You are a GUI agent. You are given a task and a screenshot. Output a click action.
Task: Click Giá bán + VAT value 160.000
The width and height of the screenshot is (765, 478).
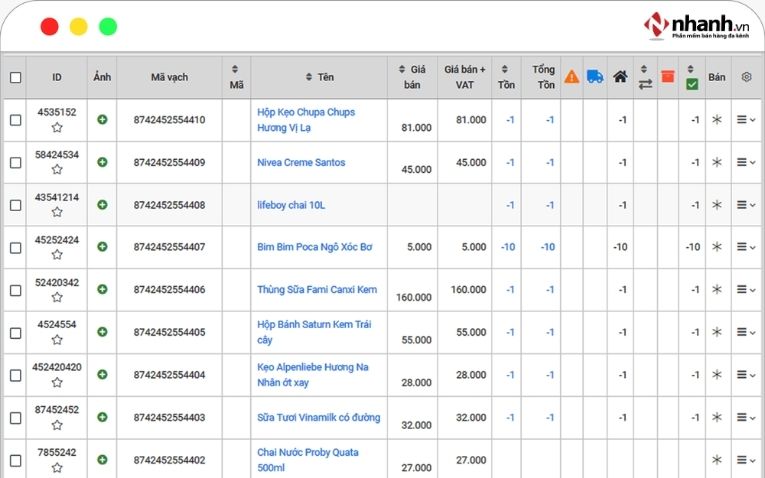(468, 289)
